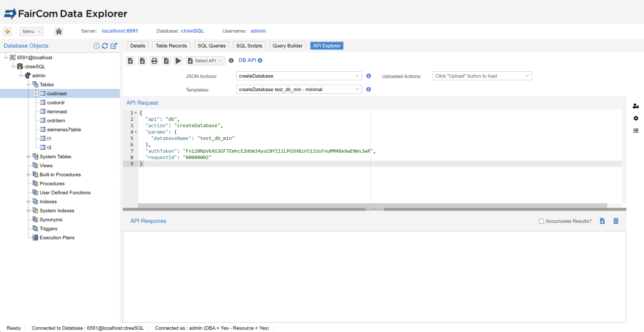Click the ctreeSQL database link
Screen dimensions: 644x332
(x=193, y=31)
